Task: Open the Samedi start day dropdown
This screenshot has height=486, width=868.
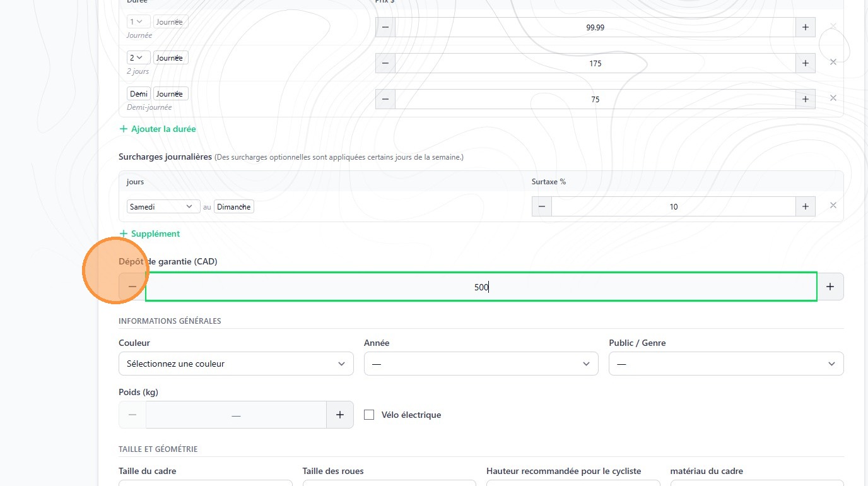Action: coord(163,207)
